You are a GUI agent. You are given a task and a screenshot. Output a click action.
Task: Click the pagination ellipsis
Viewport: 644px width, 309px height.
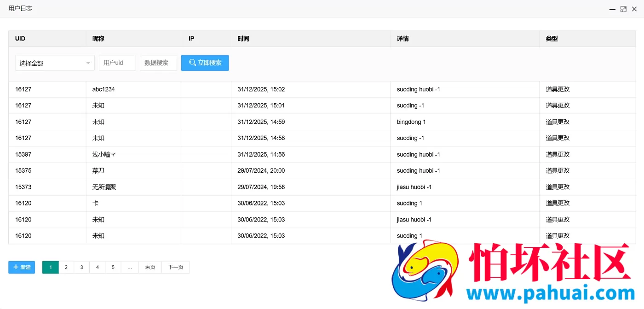point(130,267)
